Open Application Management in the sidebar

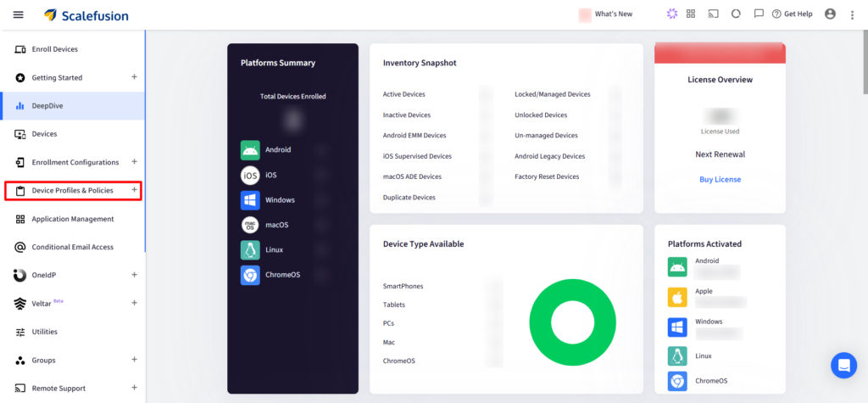(73, 219)
